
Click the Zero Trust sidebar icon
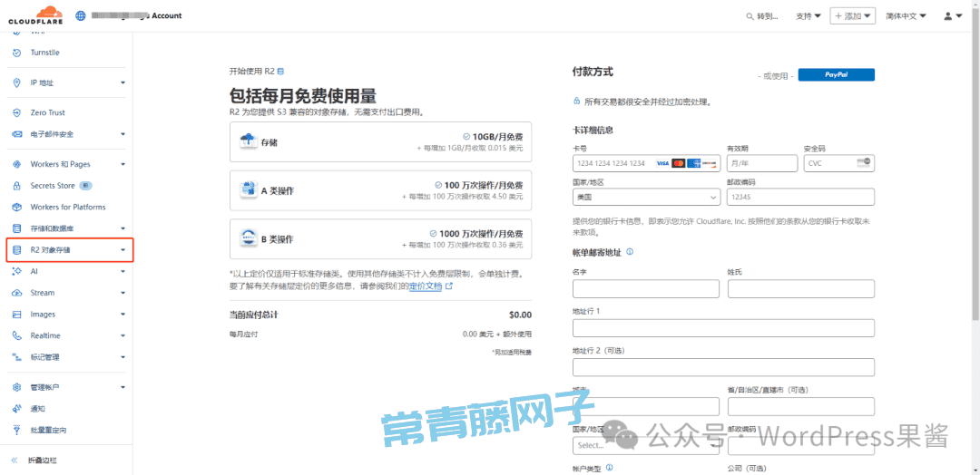click(17, 112)
